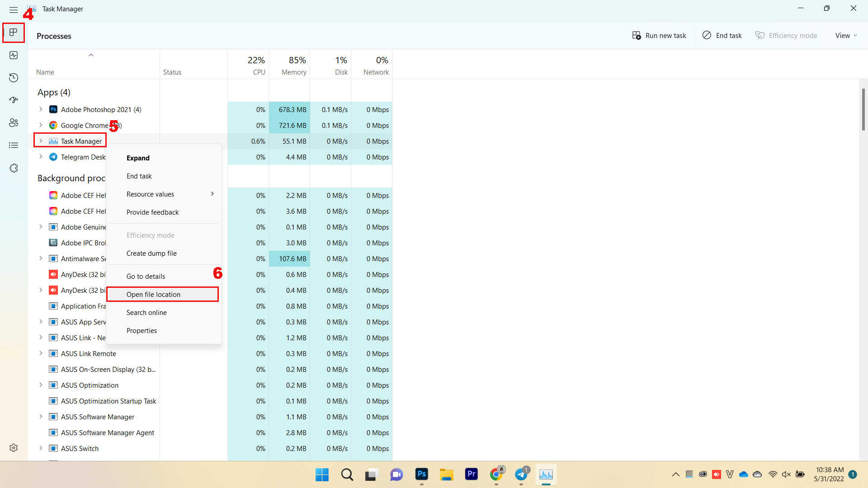The image size is (868, 488).
Task: Click the Efficiency mode toolbar button
Action: coord(786,36)
